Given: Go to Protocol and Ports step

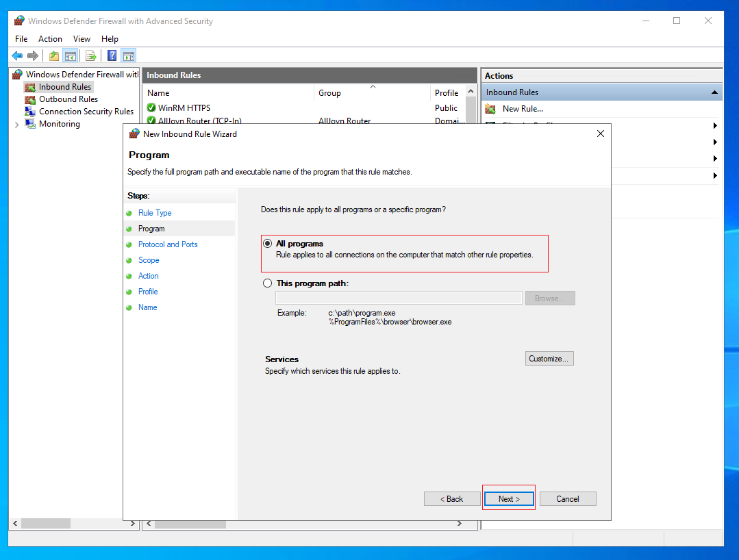Looking at the screenshot, I should tap(168, 244).
